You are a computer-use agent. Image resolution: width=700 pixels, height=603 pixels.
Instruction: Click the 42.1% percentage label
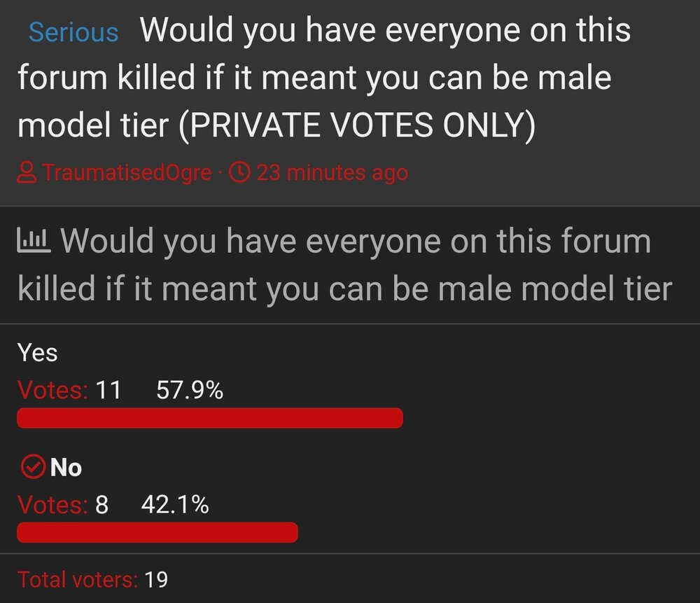coord(175,505)
